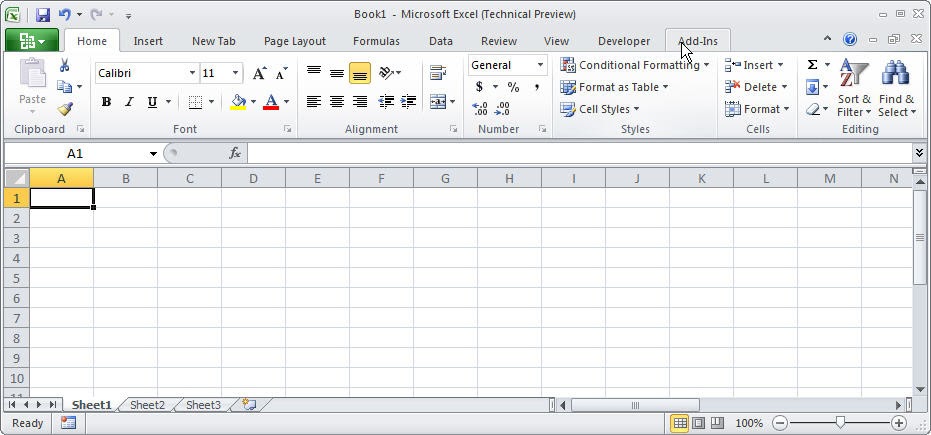Open Conditional Formatting menu
The image size is (931, 435).
[x=635, y=65]
